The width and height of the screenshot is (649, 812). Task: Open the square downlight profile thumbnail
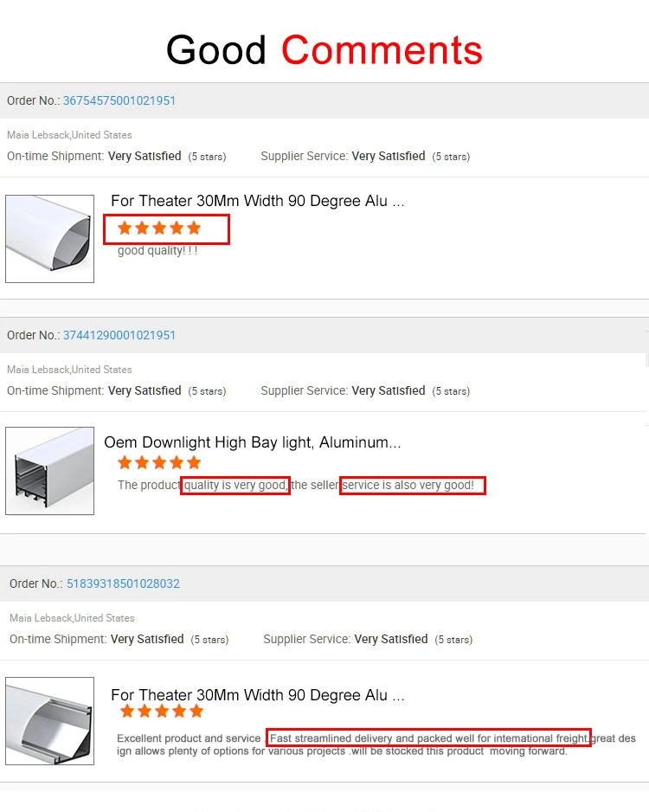click(x=49, y=471)
